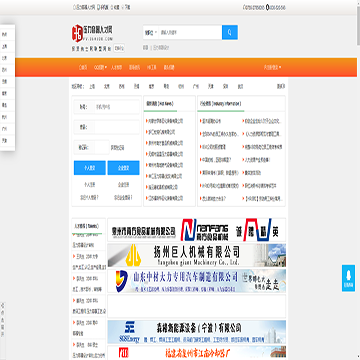Focus the top keyword search input field
The width and height of the screenshot is (360, 360).
tap(190, 33)
